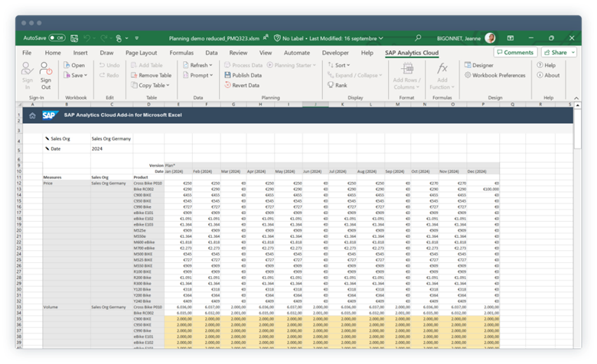Click the Rank icon

pos(337,85)
